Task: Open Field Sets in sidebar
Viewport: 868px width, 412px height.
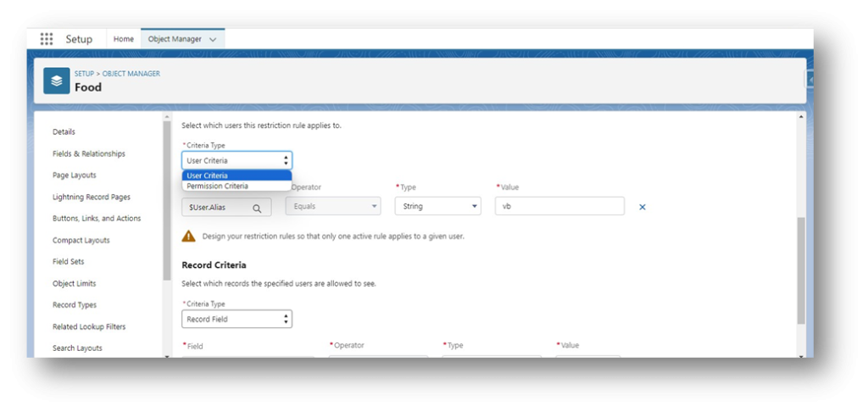Action: pyautogui.click(x=68, y=261)
